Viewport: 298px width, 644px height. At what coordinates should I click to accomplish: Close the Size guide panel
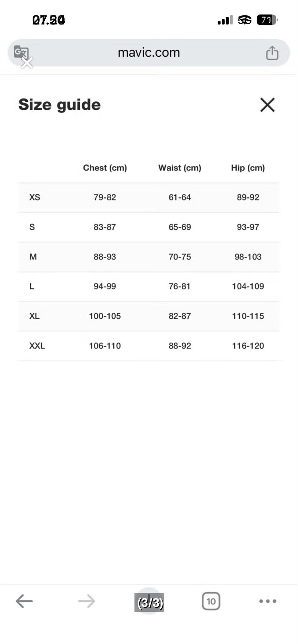coord(267,105)
